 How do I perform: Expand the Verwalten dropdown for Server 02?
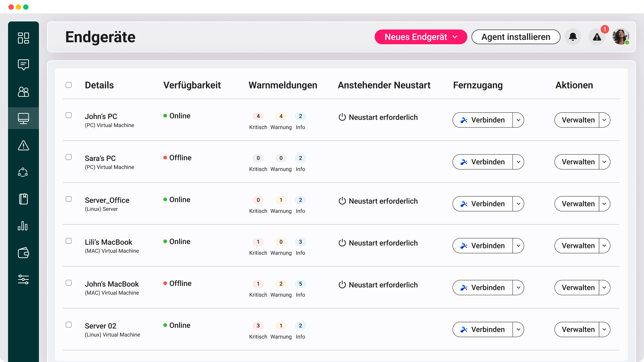coord(604,329)
